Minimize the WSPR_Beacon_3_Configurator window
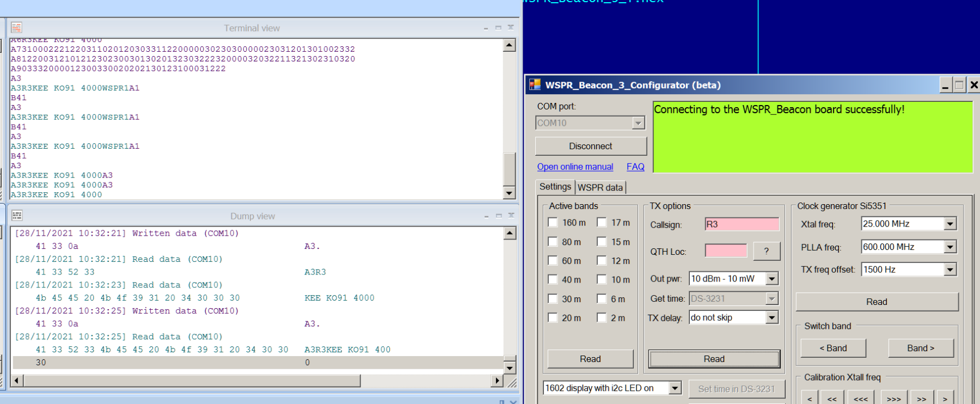 point(946,85)
